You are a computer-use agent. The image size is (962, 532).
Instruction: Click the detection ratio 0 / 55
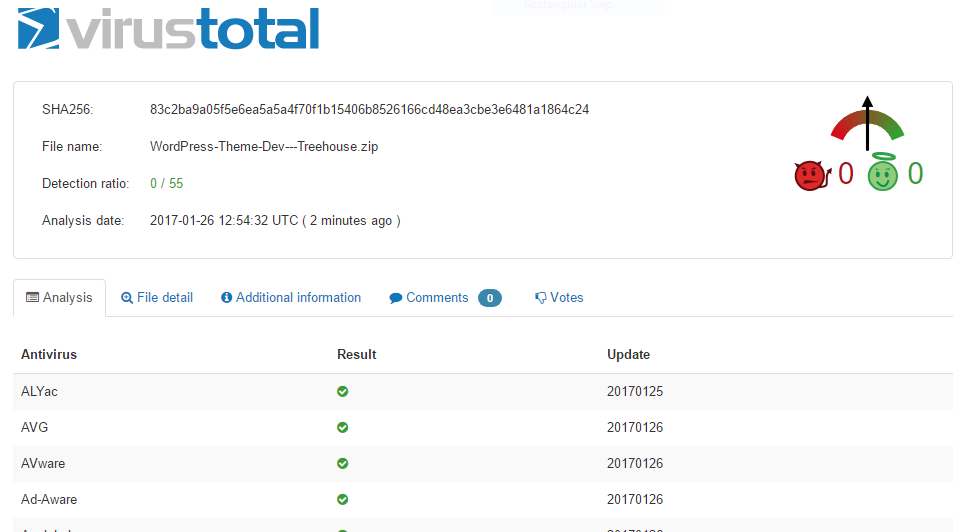[x=166, y=183]
